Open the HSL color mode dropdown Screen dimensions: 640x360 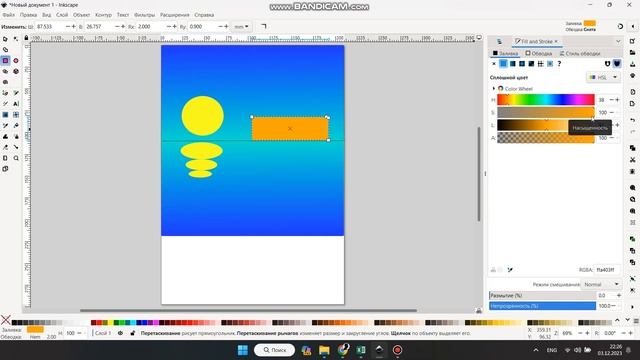pyautogui.click(x=604, y=77)
